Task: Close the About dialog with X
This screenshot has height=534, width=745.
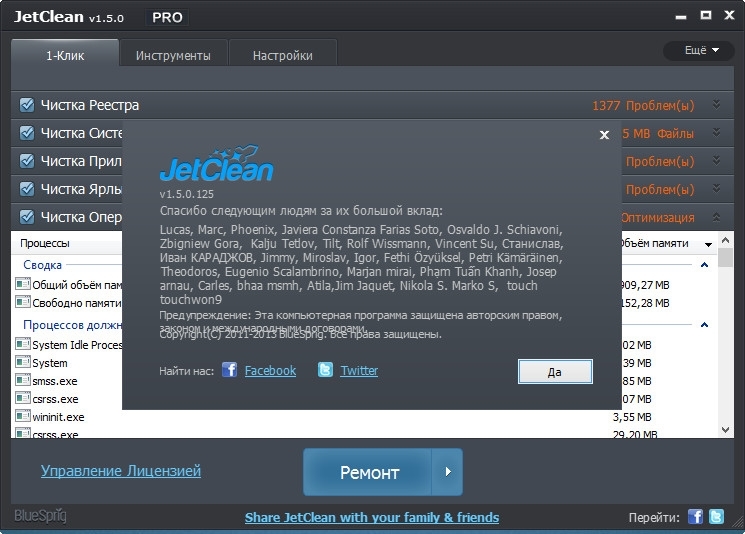Action: [604, 134]
